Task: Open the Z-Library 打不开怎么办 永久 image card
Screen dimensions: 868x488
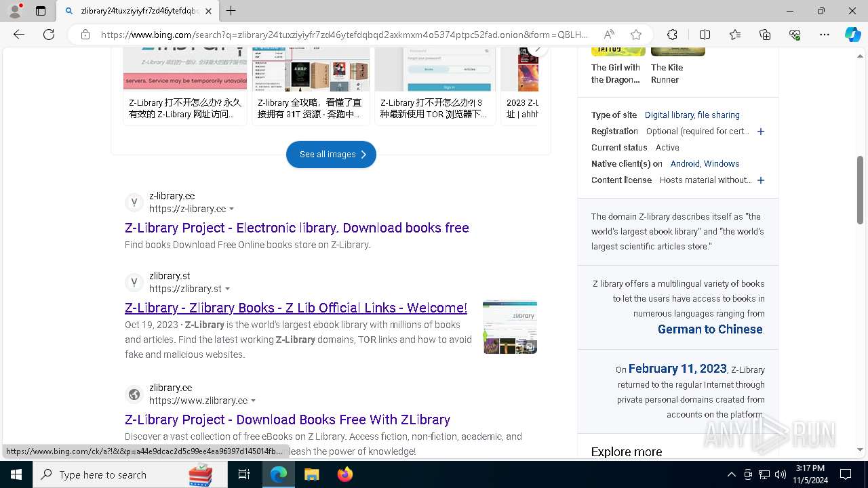Action: pyautogui.click(x=185, y=86)
